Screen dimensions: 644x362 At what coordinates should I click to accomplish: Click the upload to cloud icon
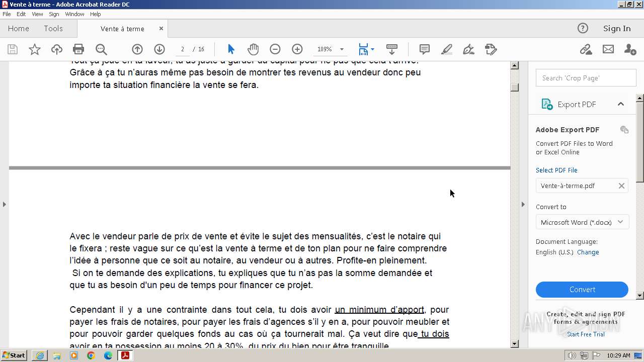click(x=57, y=49)
